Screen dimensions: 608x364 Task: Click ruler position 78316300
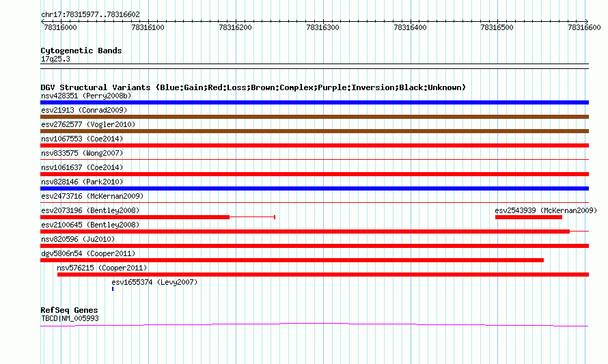pos(322,27)
